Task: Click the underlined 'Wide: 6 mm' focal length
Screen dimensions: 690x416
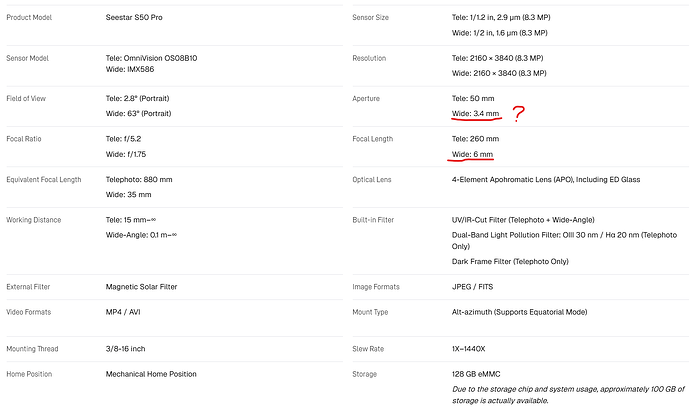Action: click(472, 155)
